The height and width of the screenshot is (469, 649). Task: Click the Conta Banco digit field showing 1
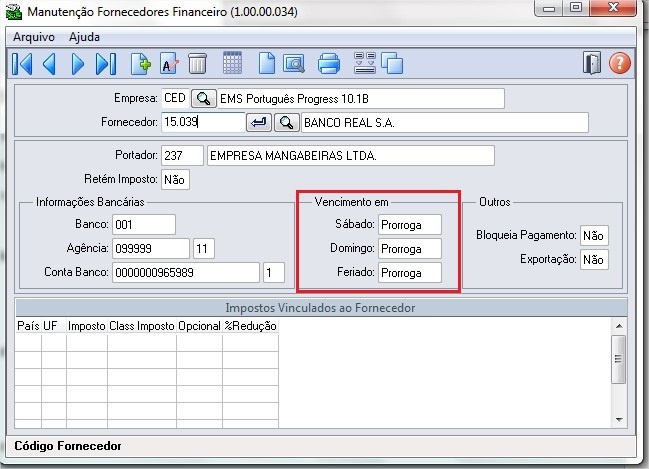(274, 273)
